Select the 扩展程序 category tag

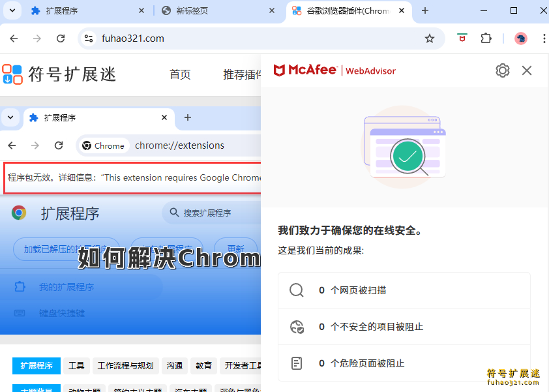37,366
